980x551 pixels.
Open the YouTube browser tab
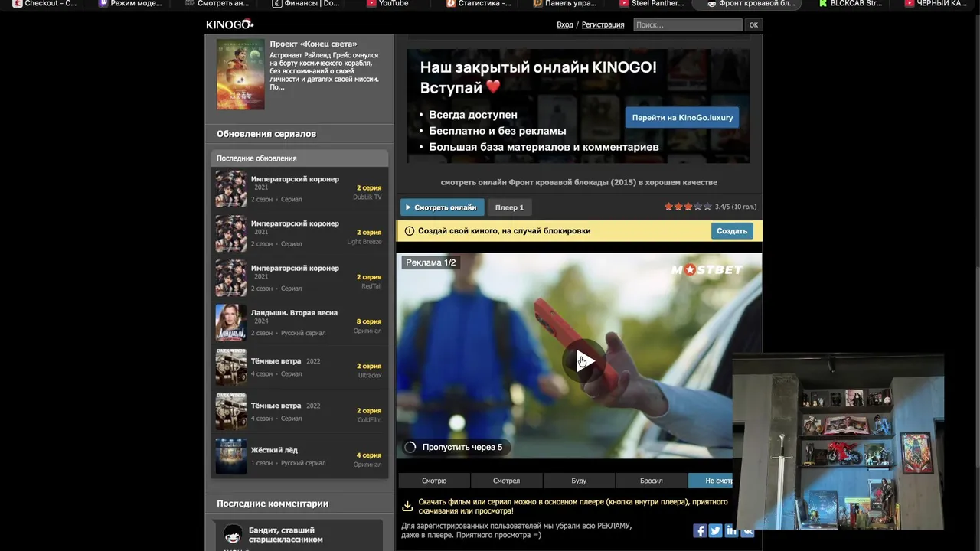pos(387,4)
